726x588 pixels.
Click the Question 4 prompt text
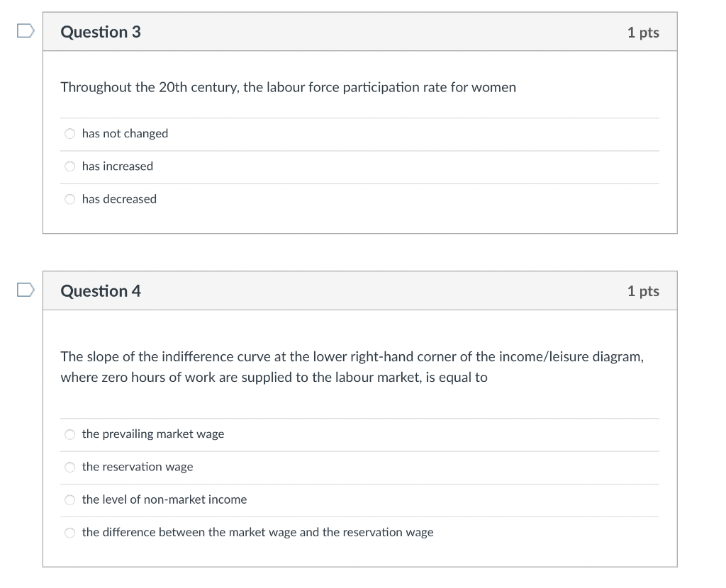pyautogui.click(x=351, y=367)
